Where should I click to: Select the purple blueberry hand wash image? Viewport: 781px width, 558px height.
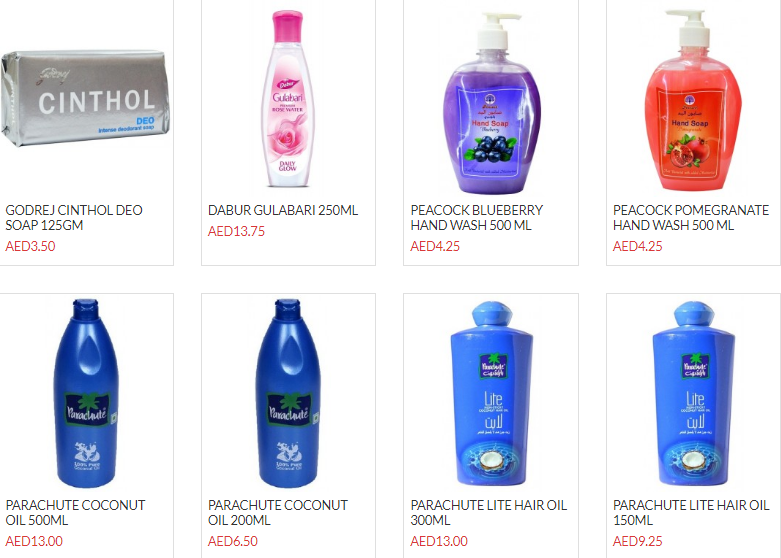491,103
